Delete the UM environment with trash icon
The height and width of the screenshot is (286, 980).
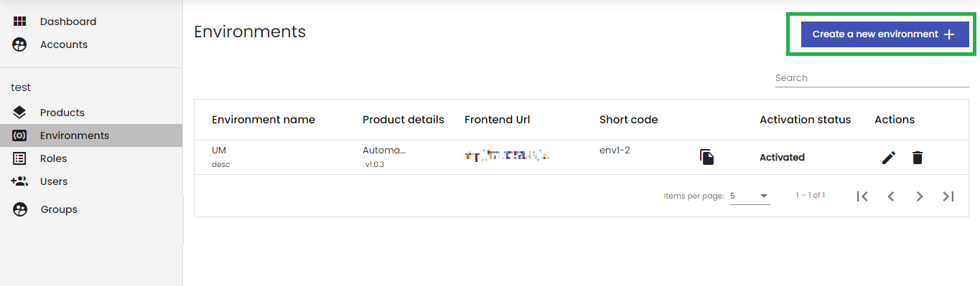(917, 158)
